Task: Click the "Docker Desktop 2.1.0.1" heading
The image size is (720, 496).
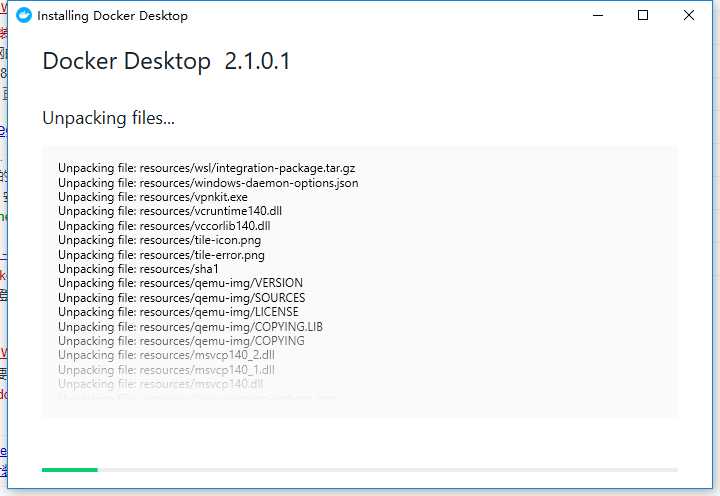Action: [x=166, y=61]
